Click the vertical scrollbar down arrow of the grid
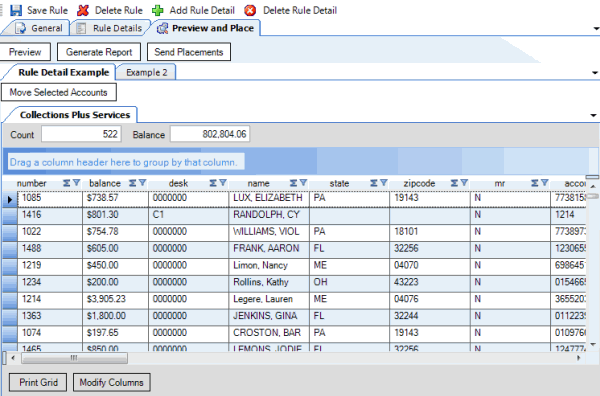The width and height of the screenshot is (600, 396). (593, 345)
